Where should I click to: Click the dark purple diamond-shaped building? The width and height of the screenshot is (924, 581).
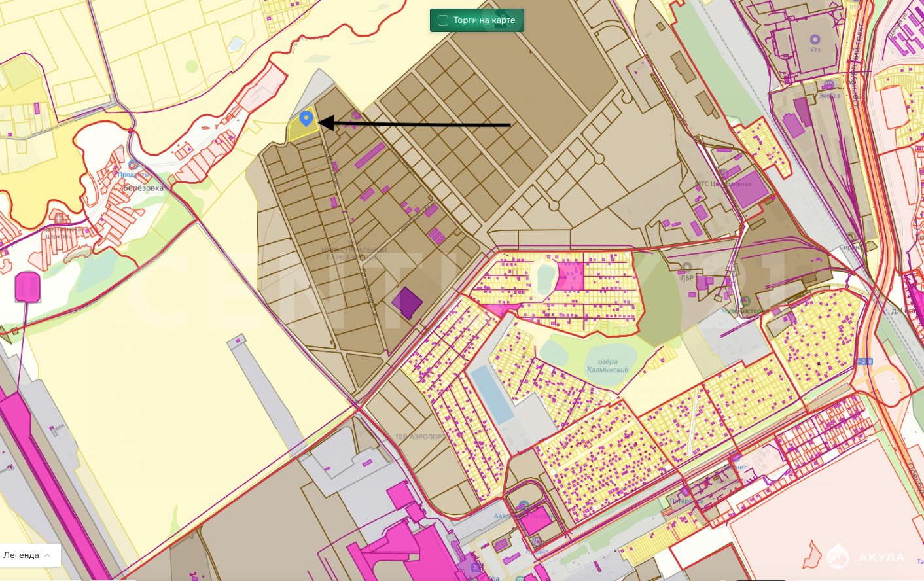[407, 303]
